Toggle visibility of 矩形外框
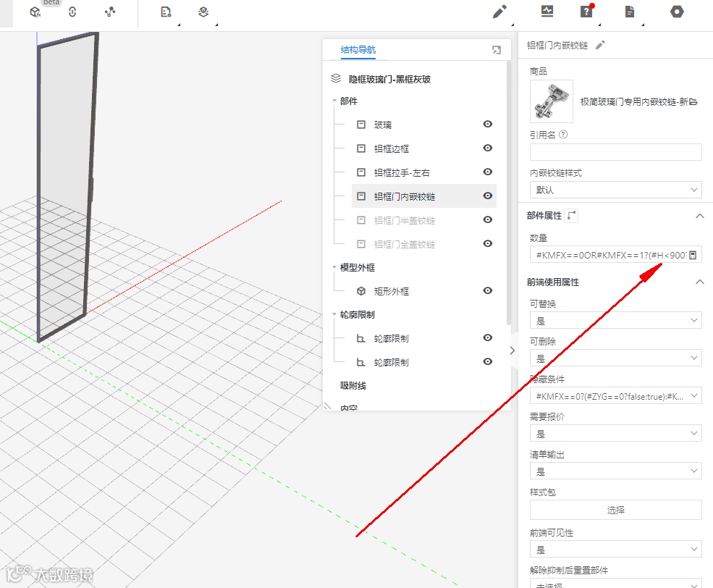713x588 pixels. [487, 290]
